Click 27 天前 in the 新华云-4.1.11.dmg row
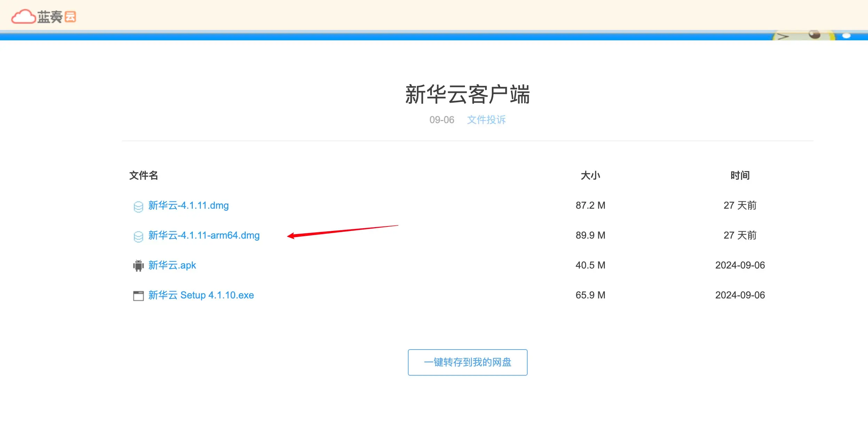The width and height of the screenshot is (868, 432). pyautogui.click(x=740, y=205)
